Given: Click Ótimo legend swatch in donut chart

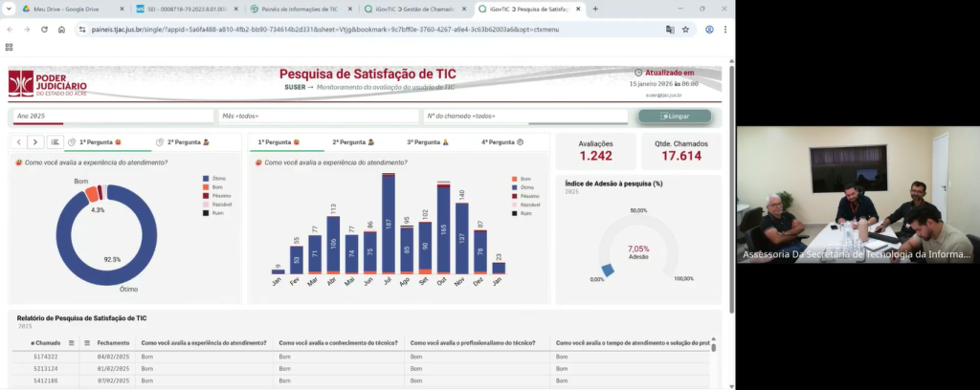Looking at the screenshot, I should 205,179.
